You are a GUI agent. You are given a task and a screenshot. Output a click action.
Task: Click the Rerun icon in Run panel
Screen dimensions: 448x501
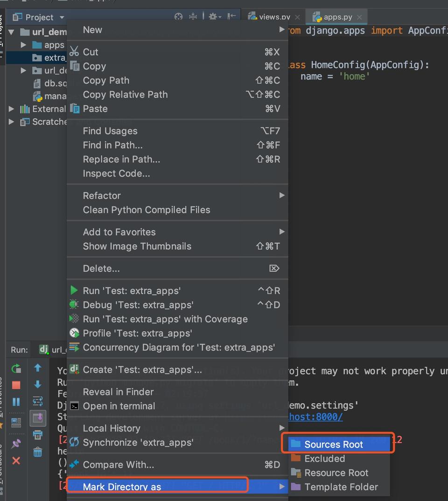[16, 369]
